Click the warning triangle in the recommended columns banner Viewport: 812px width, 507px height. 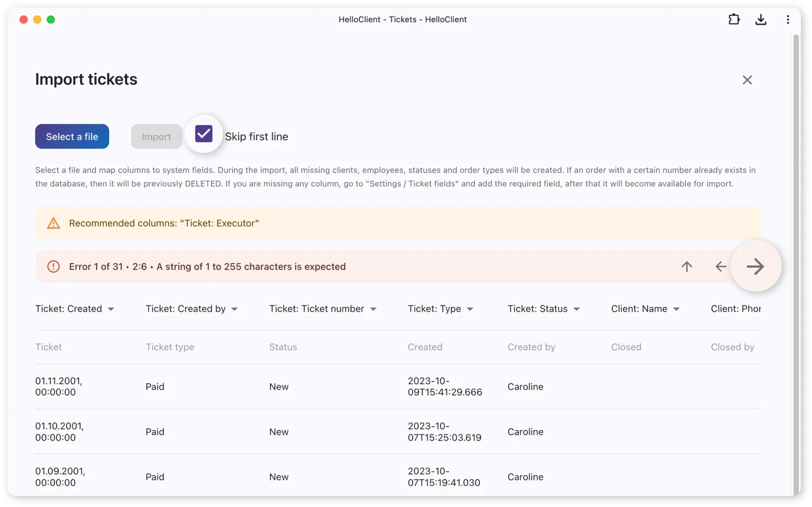[53, 223]
